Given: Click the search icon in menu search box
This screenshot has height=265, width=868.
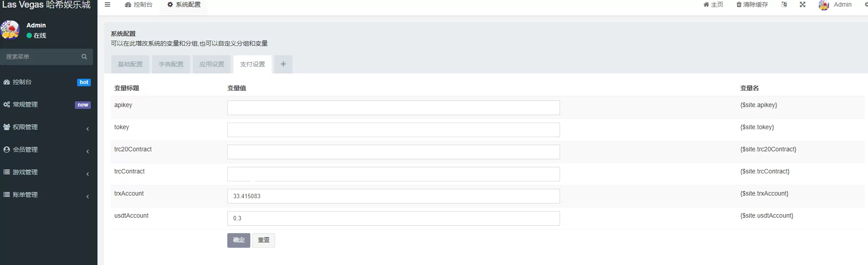Looking at the screenshot, I should (x=84, y=57).
